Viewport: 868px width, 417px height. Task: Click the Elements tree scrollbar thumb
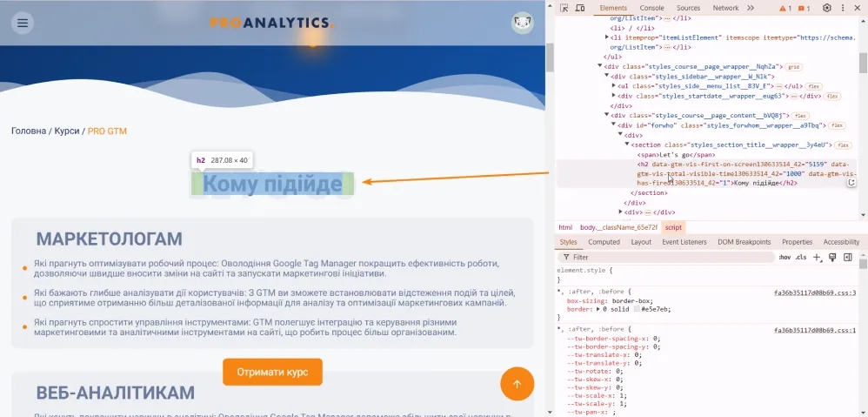coord(863,62)
